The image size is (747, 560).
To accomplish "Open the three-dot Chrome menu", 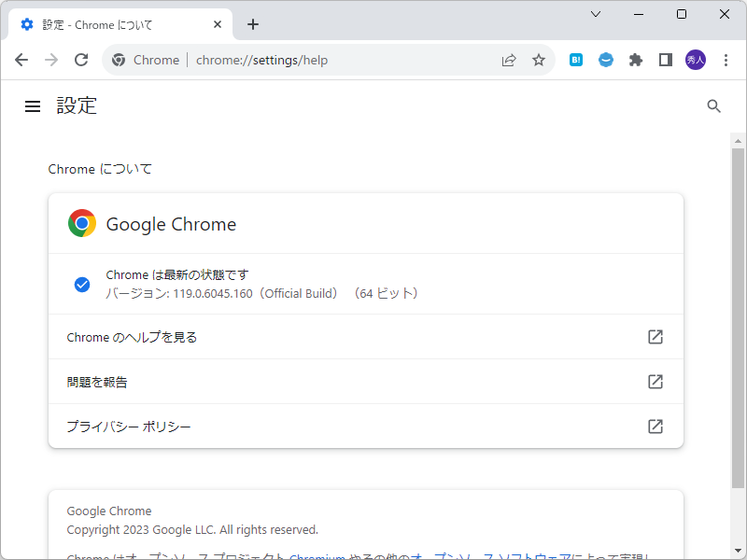I will coord(726,59).
